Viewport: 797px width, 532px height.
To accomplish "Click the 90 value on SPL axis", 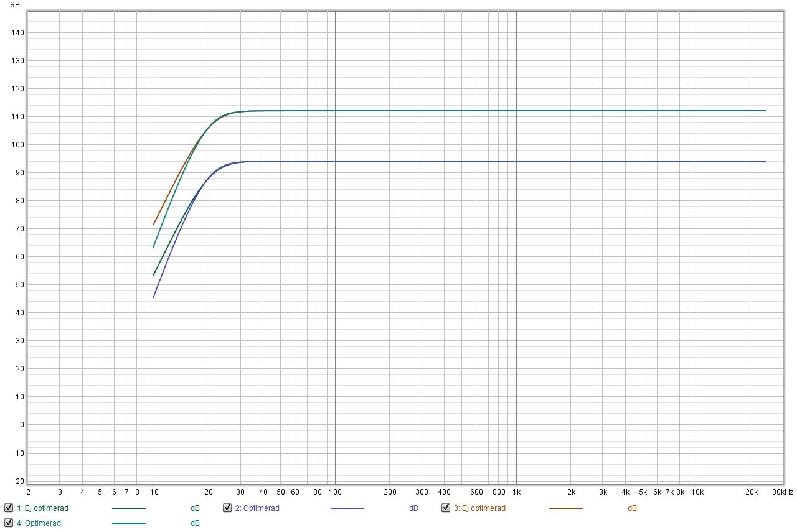I will (x=19, y=173).
